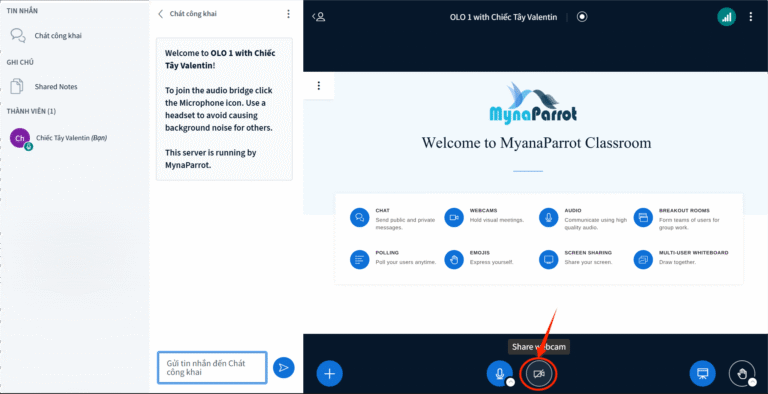Screen dimensions: 768x394
Task: Click the Multi-User Whiteboard icon on slide
Action: (643, 259)
